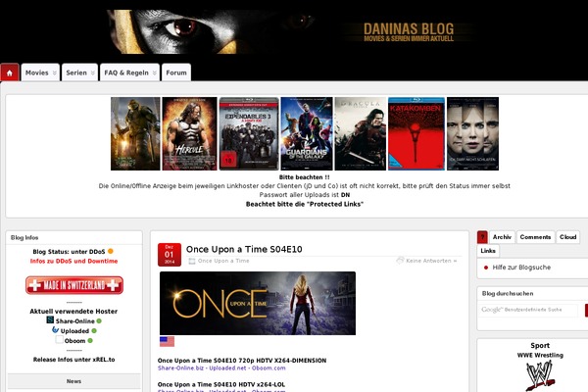Open the Hercules movie poster
This screenshot has width=588, height=392.
coord(189,133)
